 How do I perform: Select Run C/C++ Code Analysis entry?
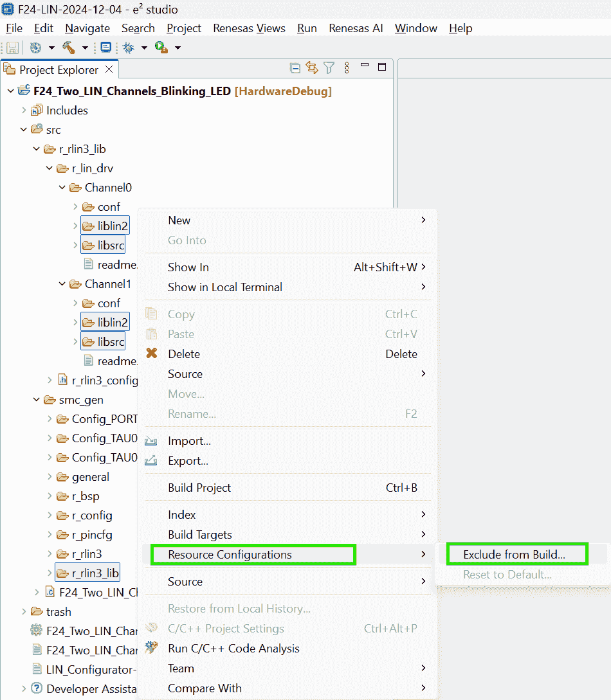click(233, 649)
